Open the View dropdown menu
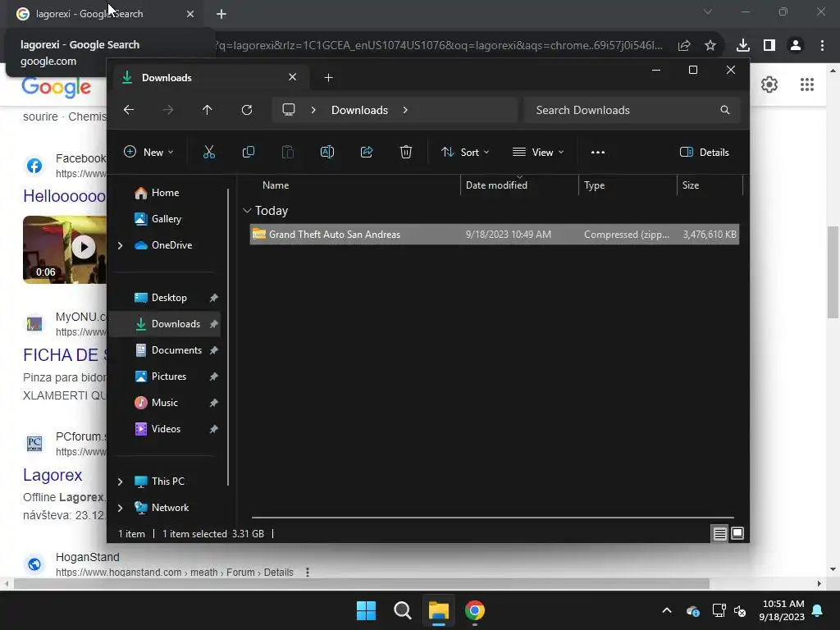Screen dimensions: 840x630 (x=538, y=152)
